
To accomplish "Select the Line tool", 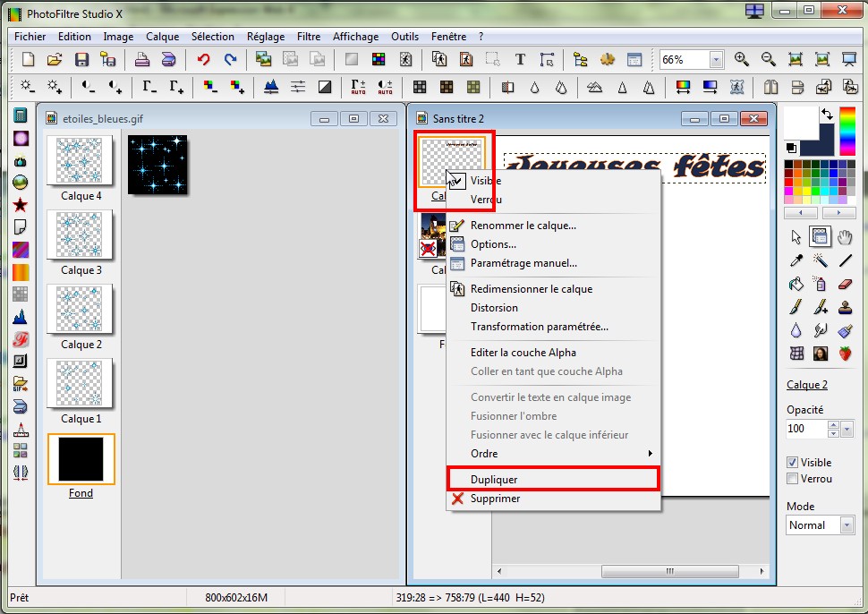I will pos(845,260).
